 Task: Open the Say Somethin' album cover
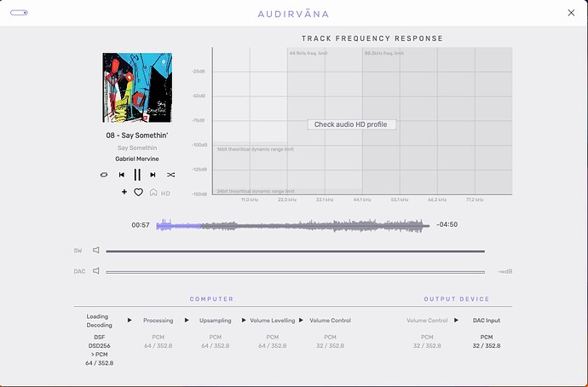click(137, 88)
